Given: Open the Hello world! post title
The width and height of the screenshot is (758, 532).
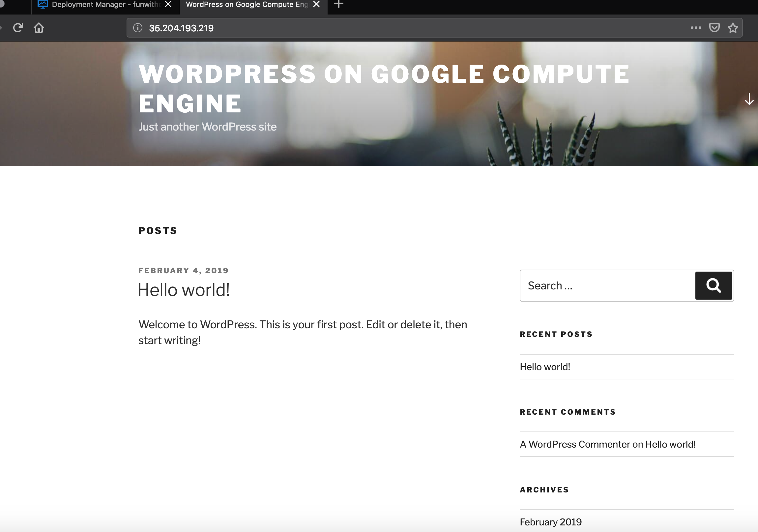Looking at the screenshot, I should tap(184, 290).
